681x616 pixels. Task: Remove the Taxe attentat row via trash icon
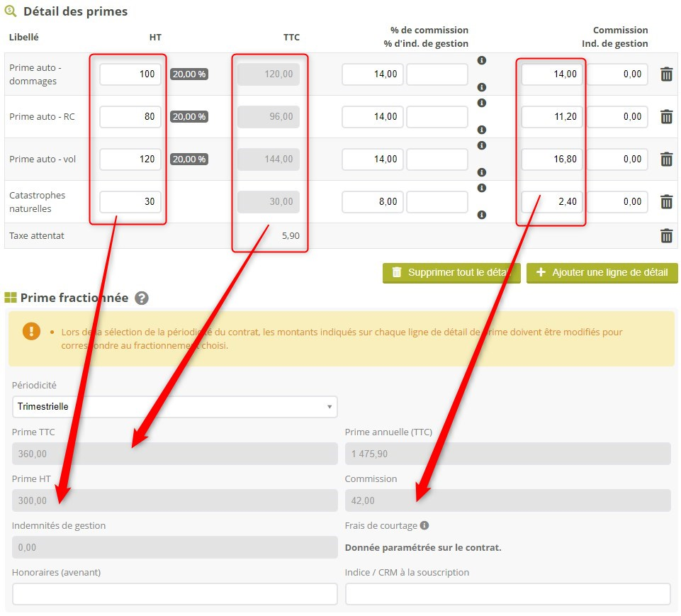(666, 236)
